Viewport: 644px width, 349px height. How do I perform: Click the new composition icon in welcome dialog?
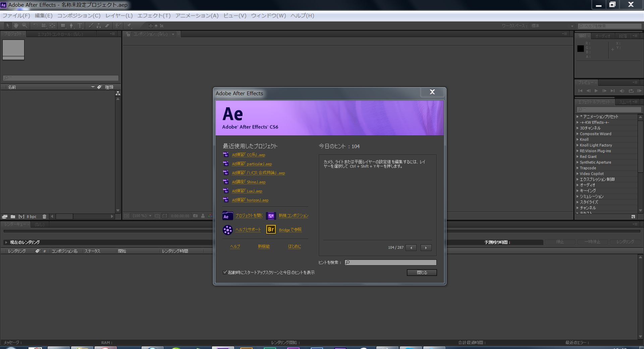pos(271,216)
